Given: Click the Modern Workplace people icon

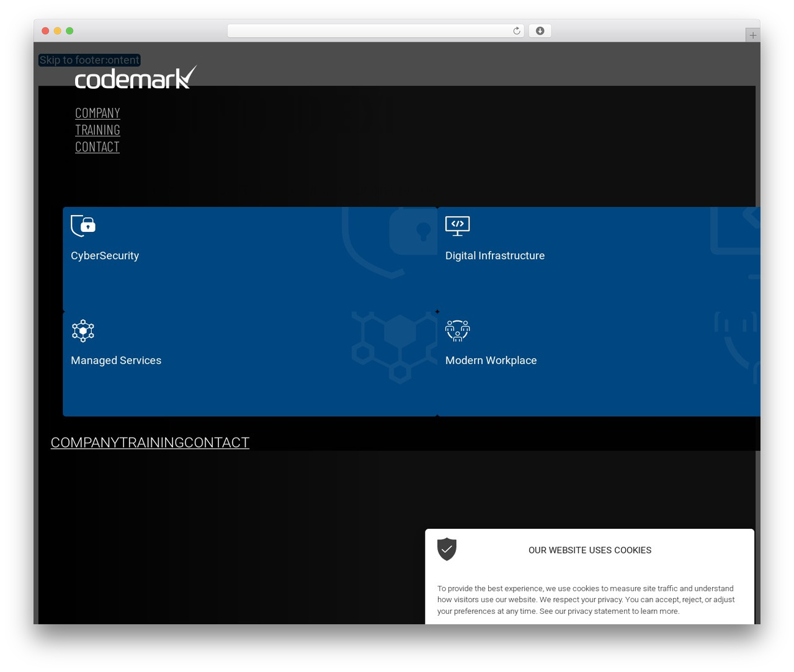Looking at the screenshot, I should [x=458, y=331].
